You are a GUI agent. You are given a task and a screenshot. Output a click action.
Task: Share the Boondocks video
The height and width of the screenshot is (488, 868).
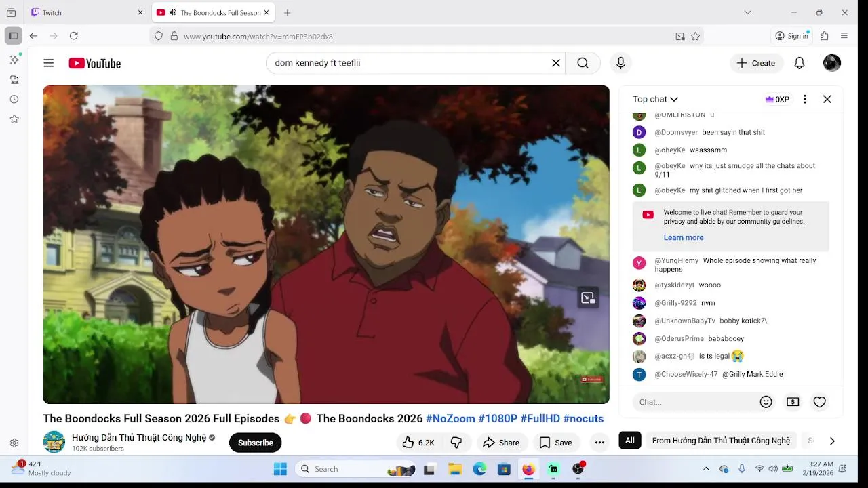tap(501, 443)
